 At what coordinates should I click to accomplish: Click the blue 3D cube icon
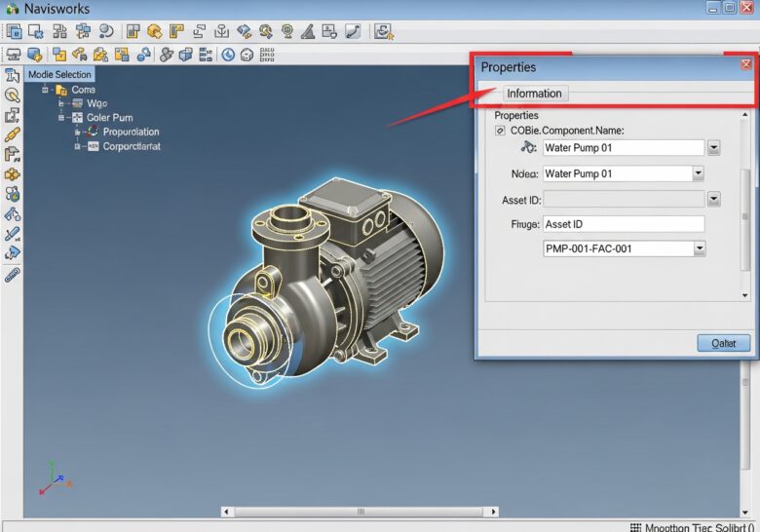(x=186, y=55)
